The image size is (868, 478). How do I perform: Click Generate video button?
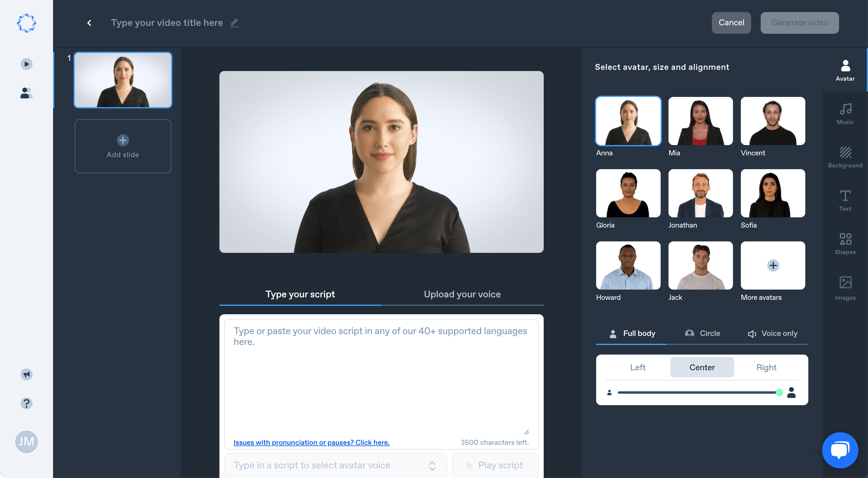pos(800,22)
